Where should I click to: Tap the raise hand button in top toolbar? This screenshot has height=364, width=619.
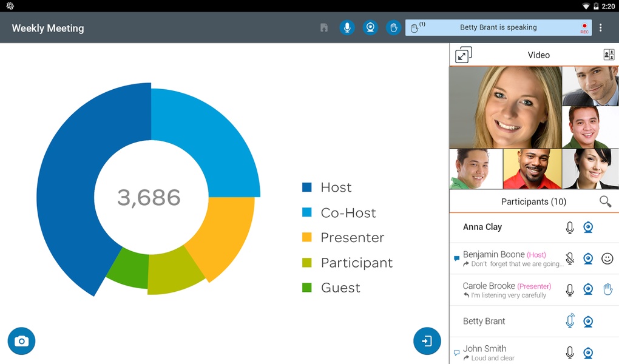click(x=394, y=28)
